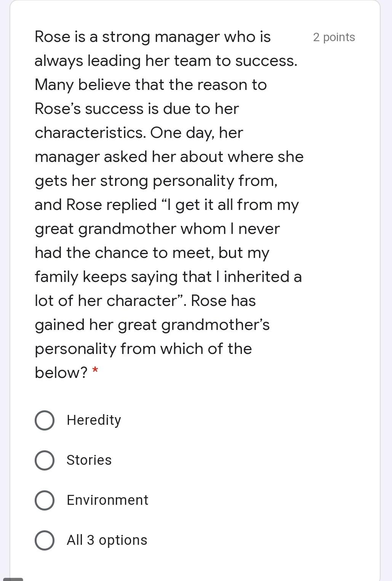Click the line 'characteristics. One day, her'
This screenshot has height=581, width=392.
click(139, 133)
